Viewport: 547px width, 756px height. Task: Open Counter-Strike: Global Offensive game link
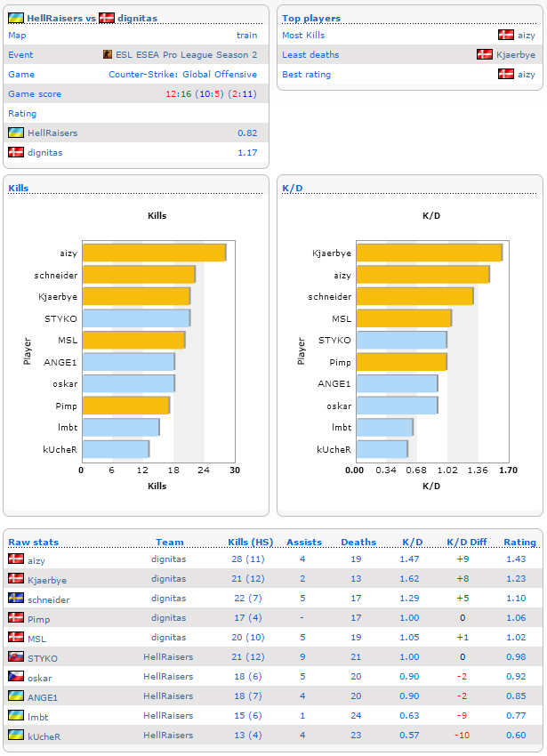point(183,74)
